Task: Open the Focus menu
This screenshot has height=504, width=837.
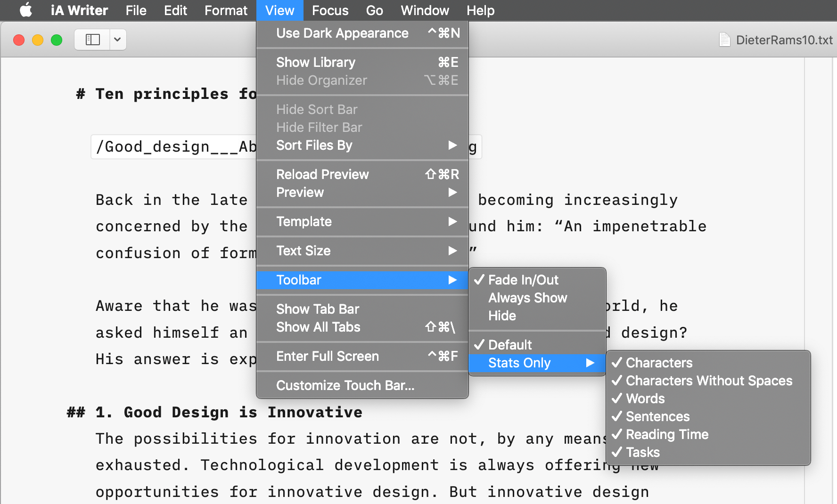Action: [x=330, y=10]
